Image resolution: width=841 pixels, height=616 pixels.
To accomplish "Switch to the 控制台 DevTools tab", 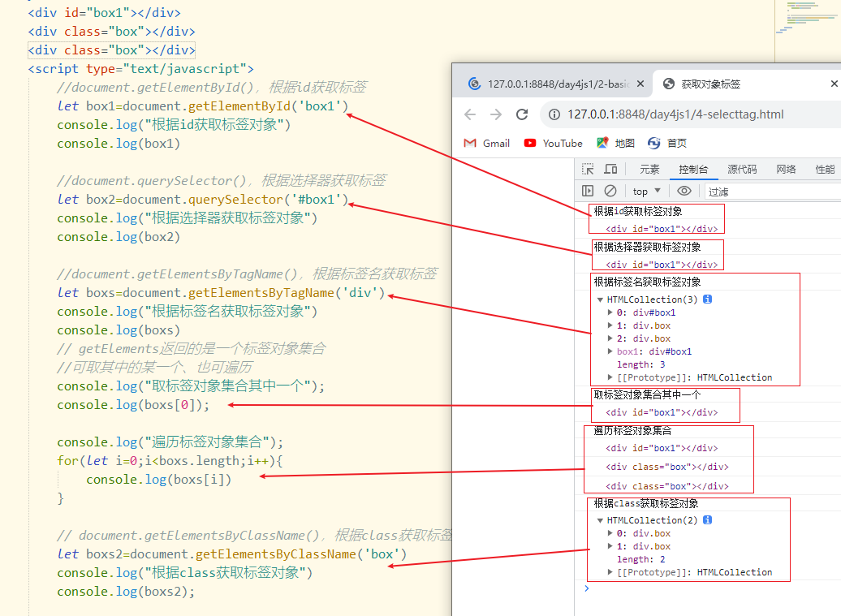I will 693,170.
